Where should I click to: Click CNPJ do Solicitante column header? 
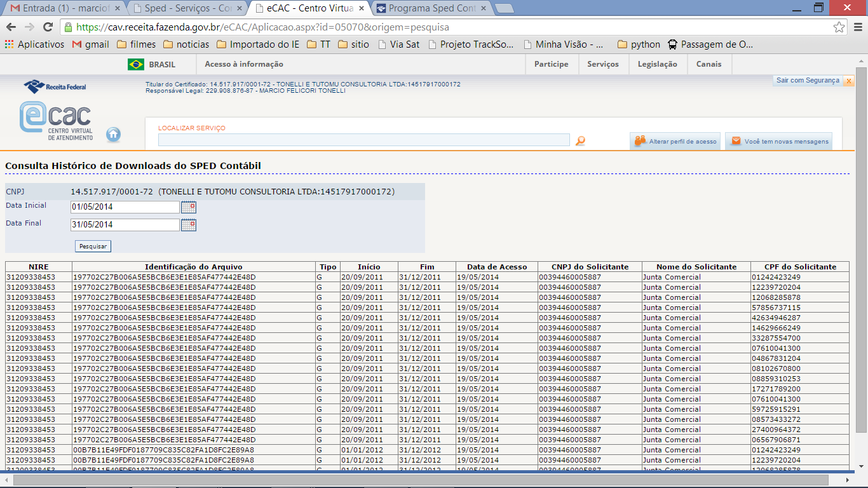pos(590,267)
